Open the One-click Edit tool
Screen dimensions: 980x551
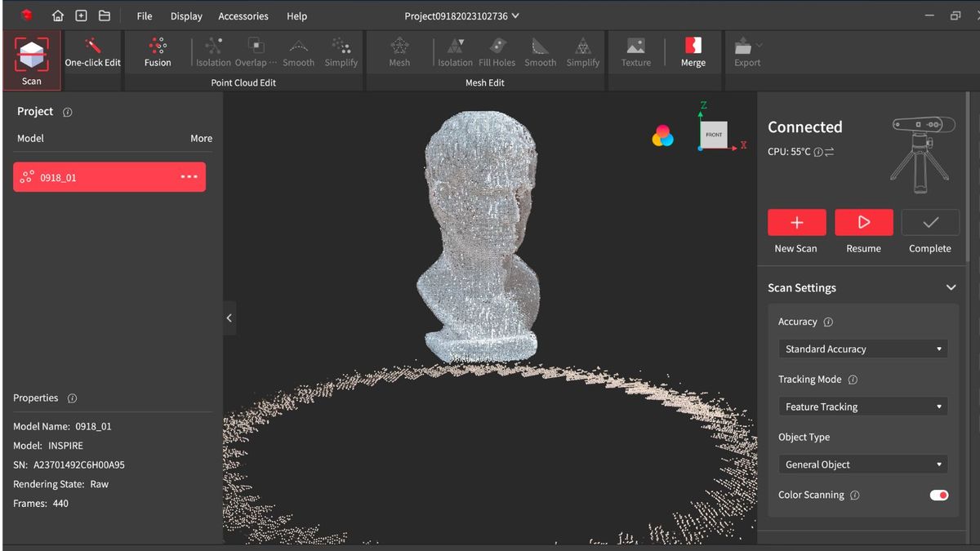(91, 51)
